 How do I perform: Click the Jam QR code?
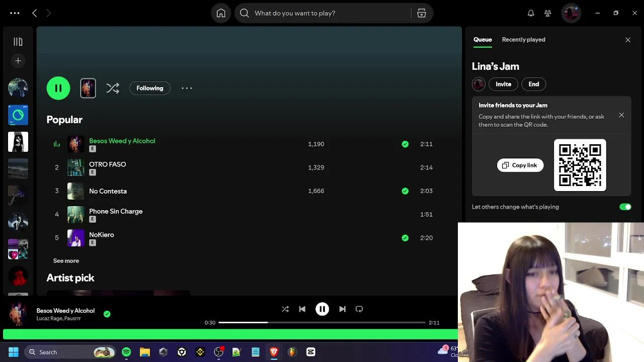coord(580,165)
